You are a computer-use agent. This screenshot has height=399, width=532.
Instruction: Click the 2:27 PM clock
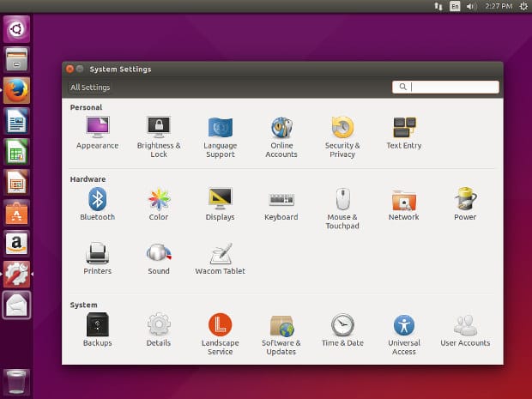(x=499, y=6)
